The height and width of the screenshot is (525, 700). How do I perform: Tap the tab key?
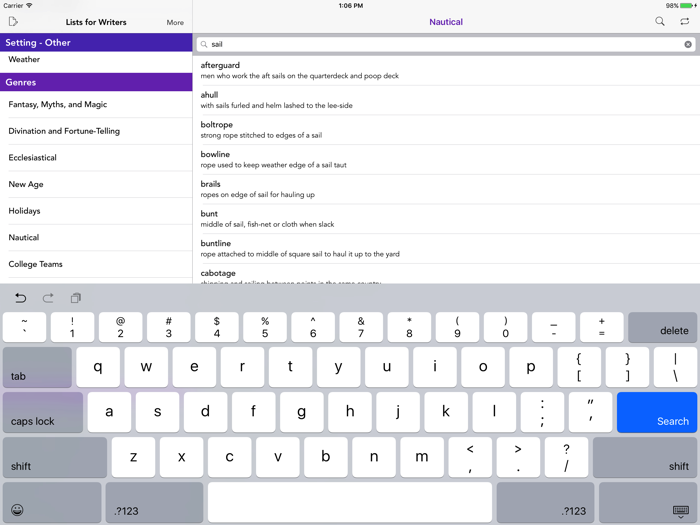(x=37, y=367)
